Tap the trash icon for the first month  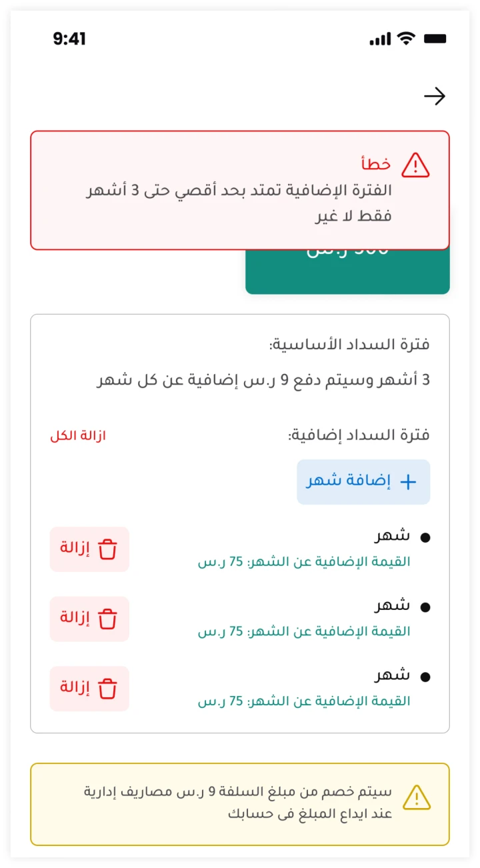(x=107, y=549)
